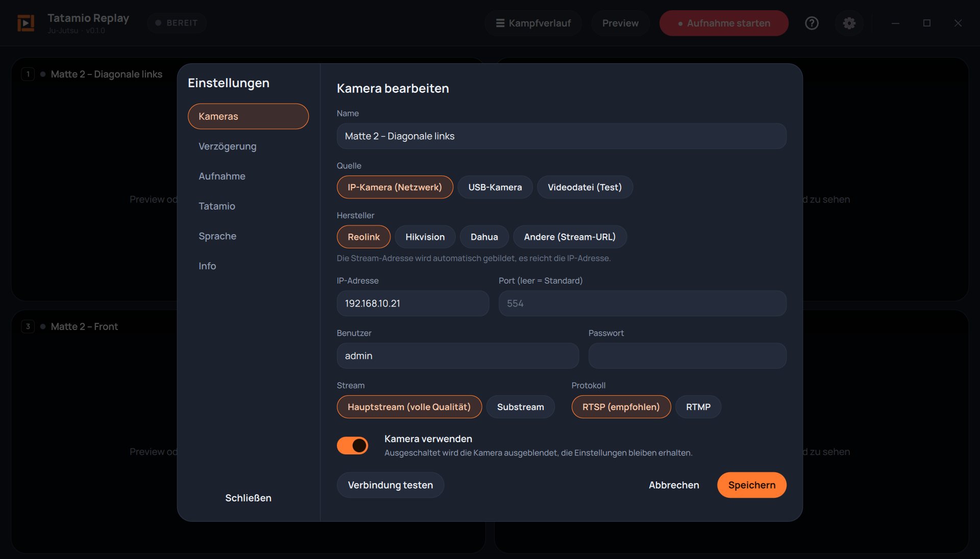Choose Andere (Stream-URL) manufacturer option
980x559 pixels.
570,237
